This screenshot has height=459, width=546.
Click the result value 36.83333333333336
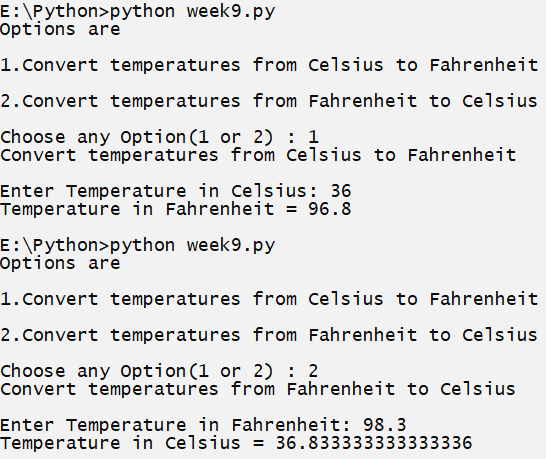374,443
